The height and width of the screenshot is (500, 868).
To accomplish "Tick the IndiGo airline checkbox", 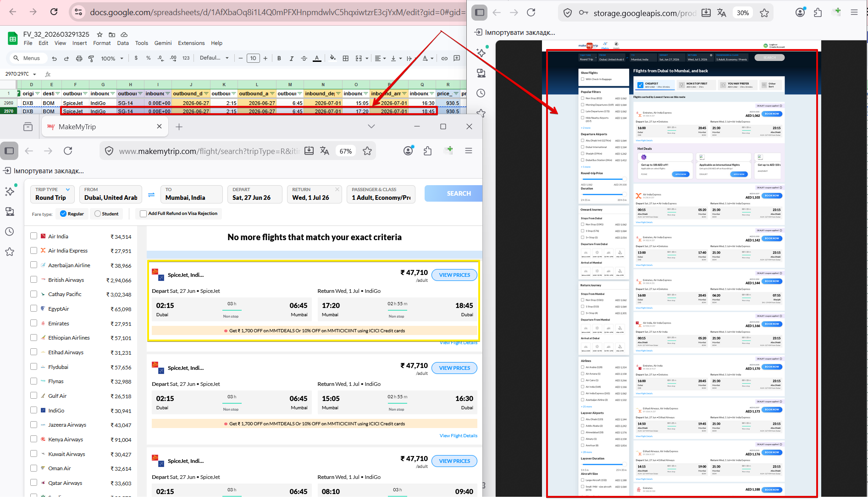I will point(33,410).
